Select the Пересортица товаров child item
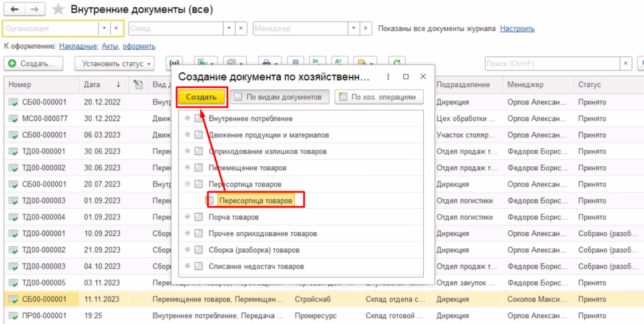 (255, 200)
